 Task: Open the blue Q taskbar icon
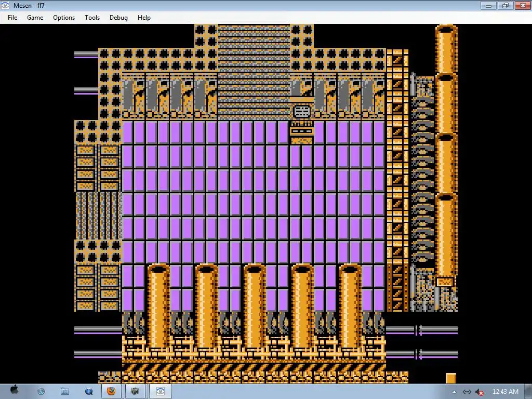point(89,392)
